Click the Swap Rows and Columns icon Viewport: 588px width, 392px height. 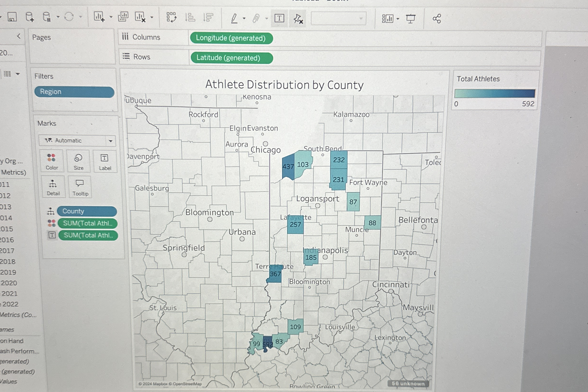pos(172,17)
